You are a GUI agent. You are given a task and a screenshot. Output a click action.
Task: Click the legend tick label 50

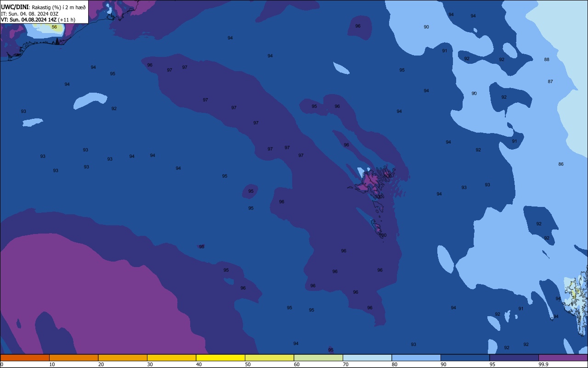point(248,364)
